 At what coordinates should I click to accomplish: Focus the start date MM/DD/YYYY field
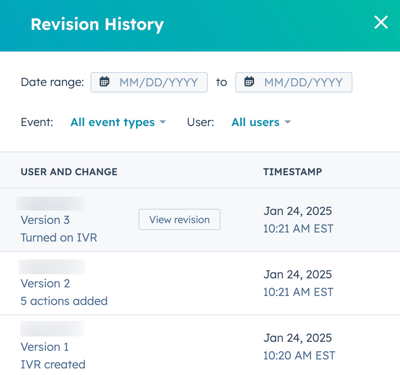(149, 82)
